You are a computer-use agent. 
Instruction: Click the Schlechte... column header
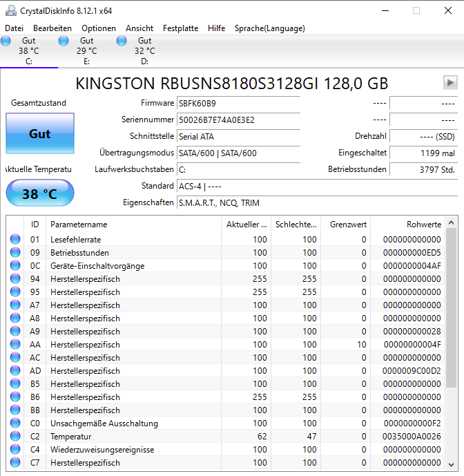[296, 225]
